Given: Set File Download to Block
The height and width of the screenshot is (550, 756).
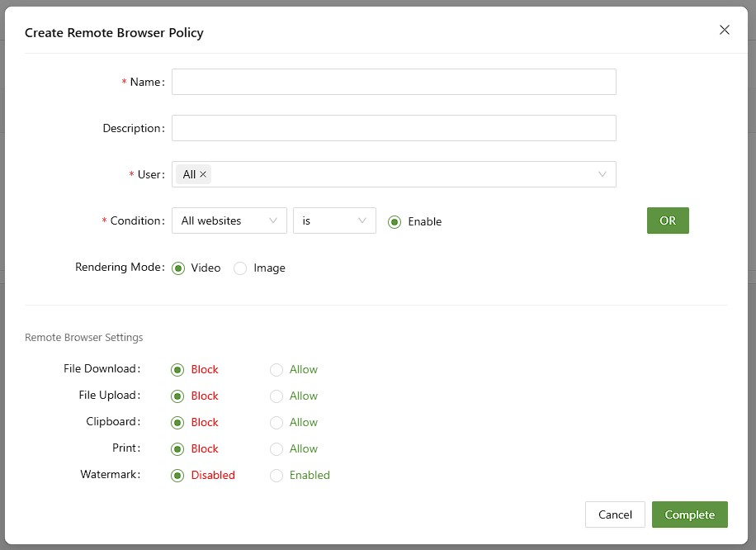Looking at the screenshot, I should tap(177, 370).
